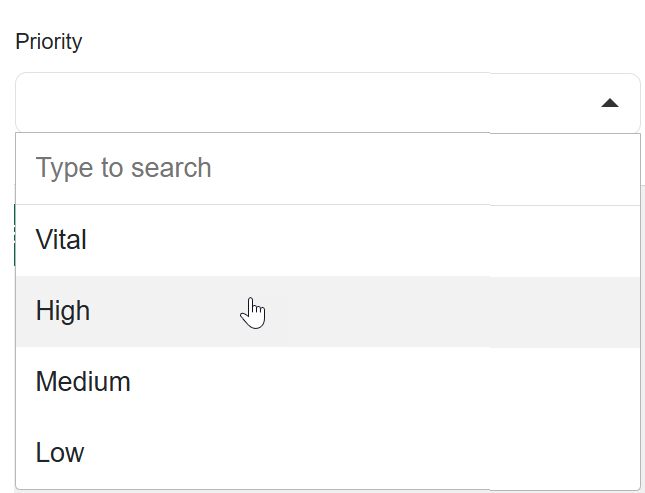Click the Priority field label
645x493 pixels.
(x=49, y=42)
